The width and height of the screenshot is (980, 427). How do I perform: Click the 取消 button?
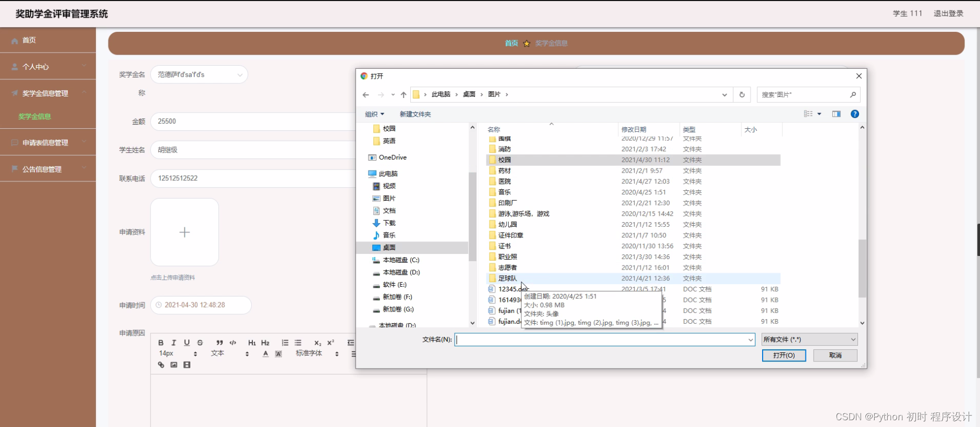[835, 355]
